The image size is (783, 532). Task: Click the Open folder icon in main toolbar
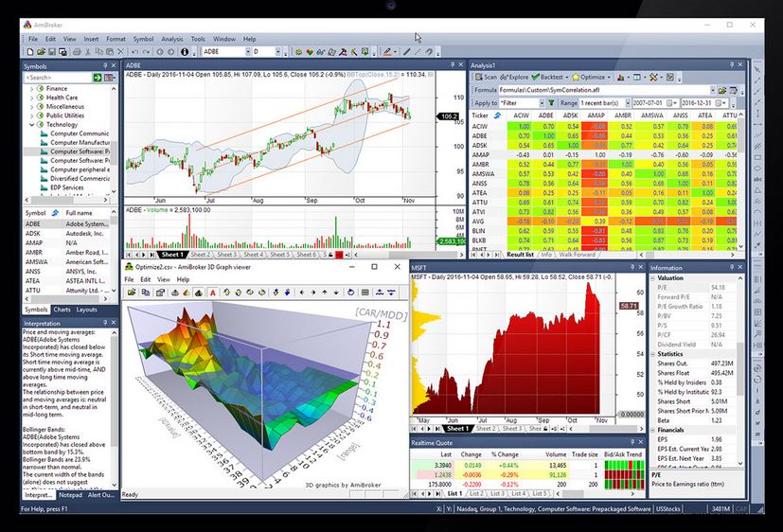click(41, 51)
